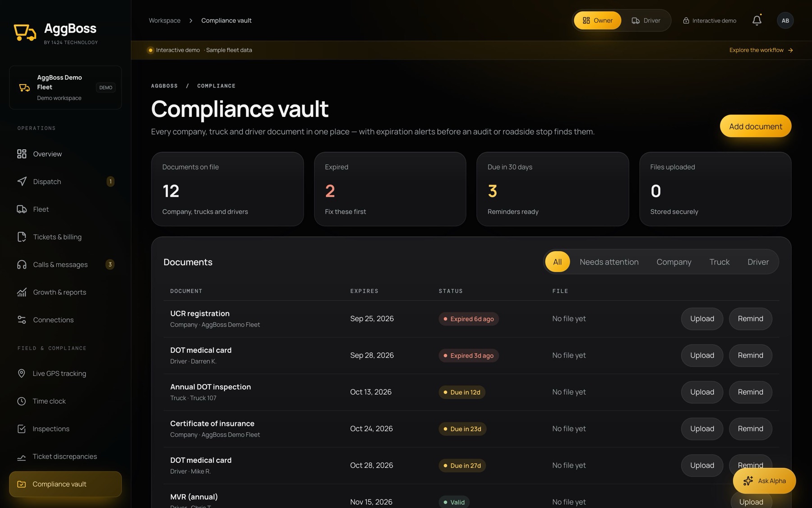Upload file for Annual DOT inspection
Screen dimensions: 812x508
tap(702, 392)
